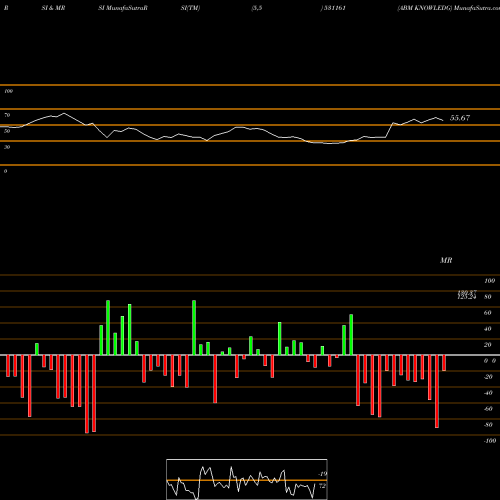Click the MR axis label '-20'

coord(488,377)
